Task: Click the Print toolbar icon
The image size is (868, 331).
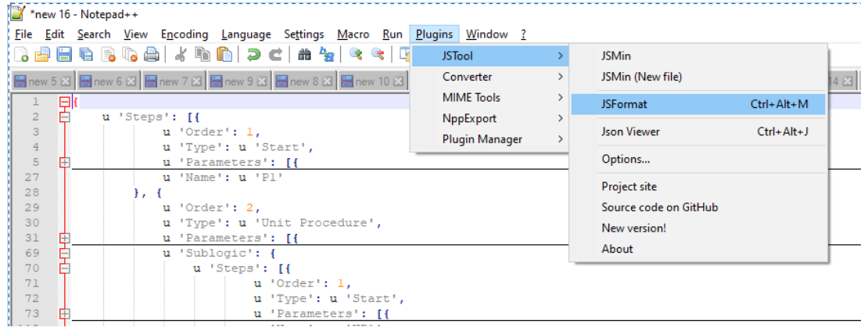Action: tap(151, 54)
